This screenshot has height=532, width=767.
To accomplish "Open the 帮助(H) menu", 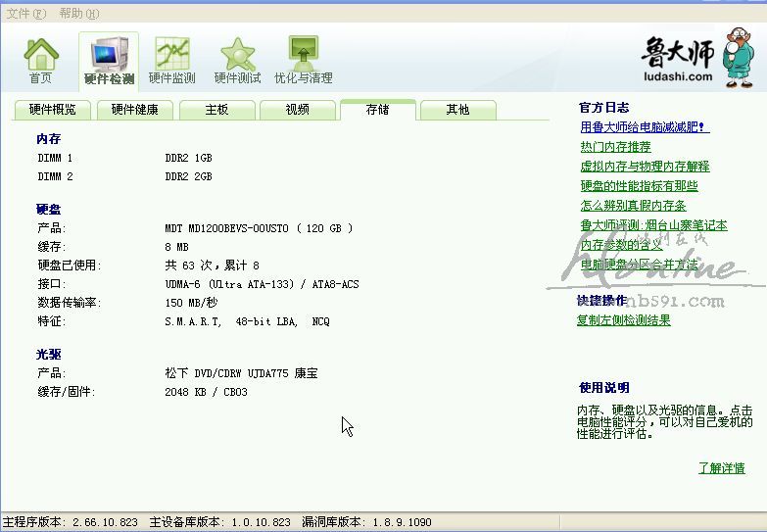I will click(78, 14).
